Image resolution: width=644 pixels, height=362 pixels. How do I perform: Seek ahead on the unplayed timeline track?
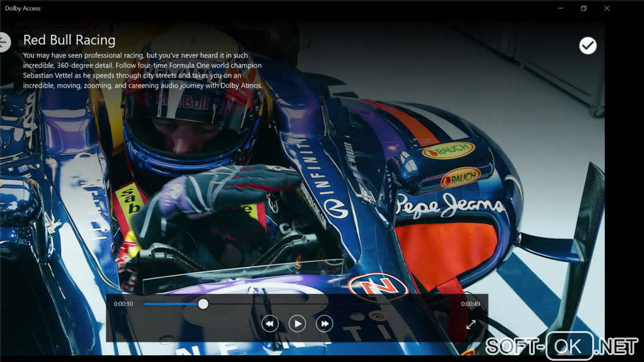331,304
